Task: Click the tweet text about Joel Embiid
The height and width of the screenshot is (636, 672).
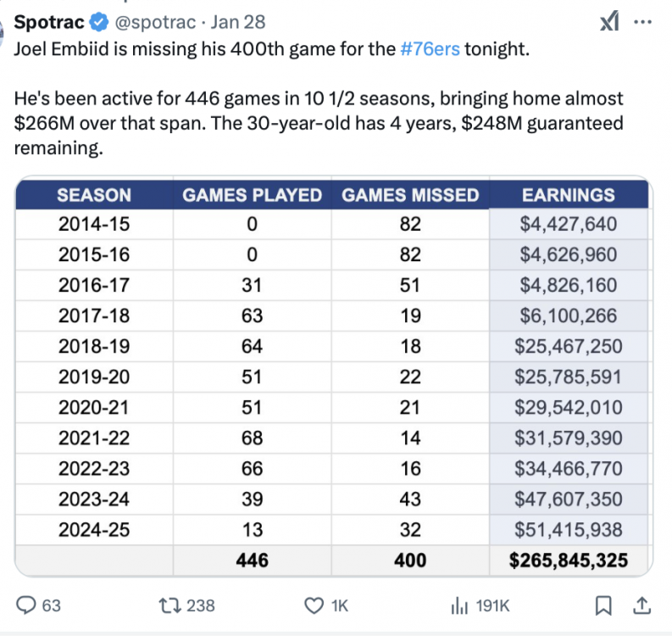Action: coord(271,48)
